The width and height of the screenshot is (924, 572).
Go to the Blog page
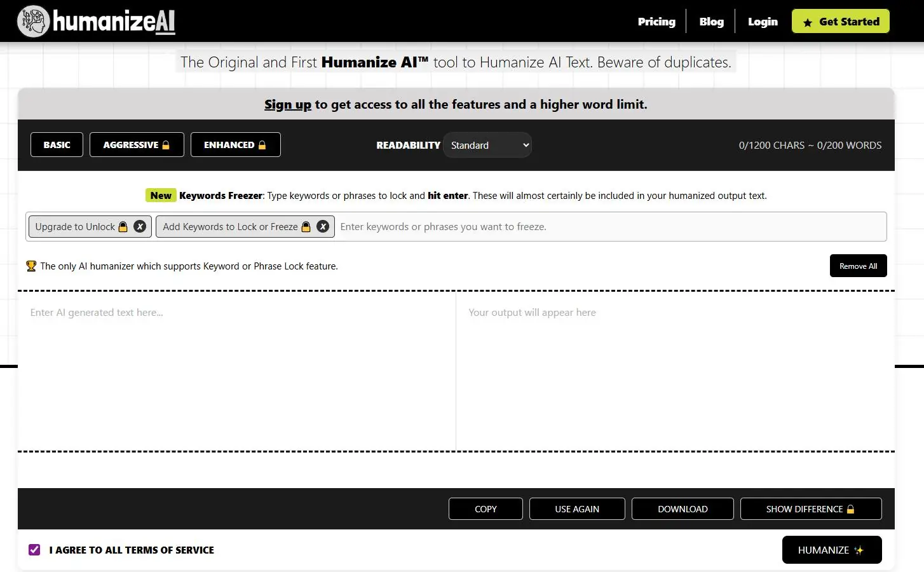click(x=711, y=22)
